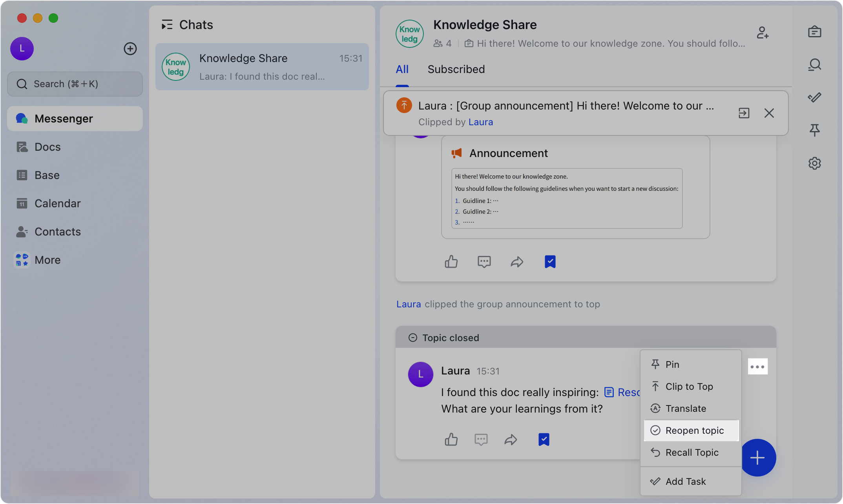Image resolution: width=843 pixels, height=504 pixels.
Task: Open Laura's profile via Clipped by link
Action: pos(480,122)
